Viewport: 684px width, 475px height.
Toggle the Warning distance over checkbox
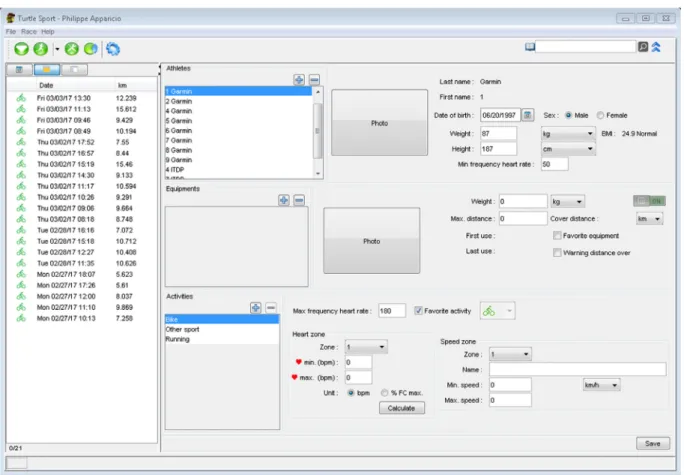pyautogui.click(x=557, y=253)
